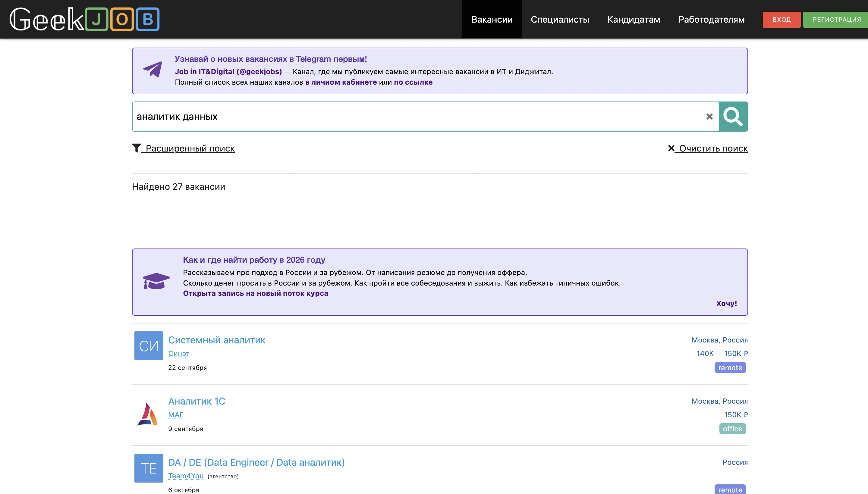Open 'Как и где найти работу в 2026 году'
This screenshot has width=868, height=494.
click(254, 260)
